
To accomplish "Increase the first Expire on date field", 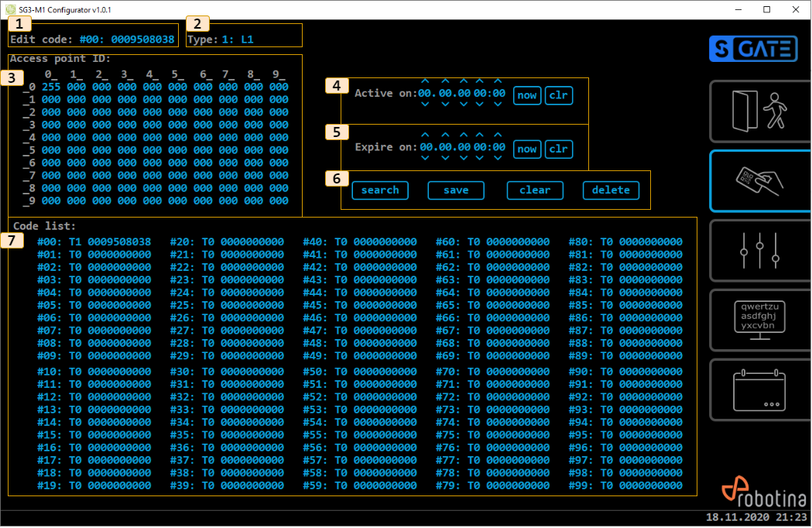I will [x=425, y=135].
